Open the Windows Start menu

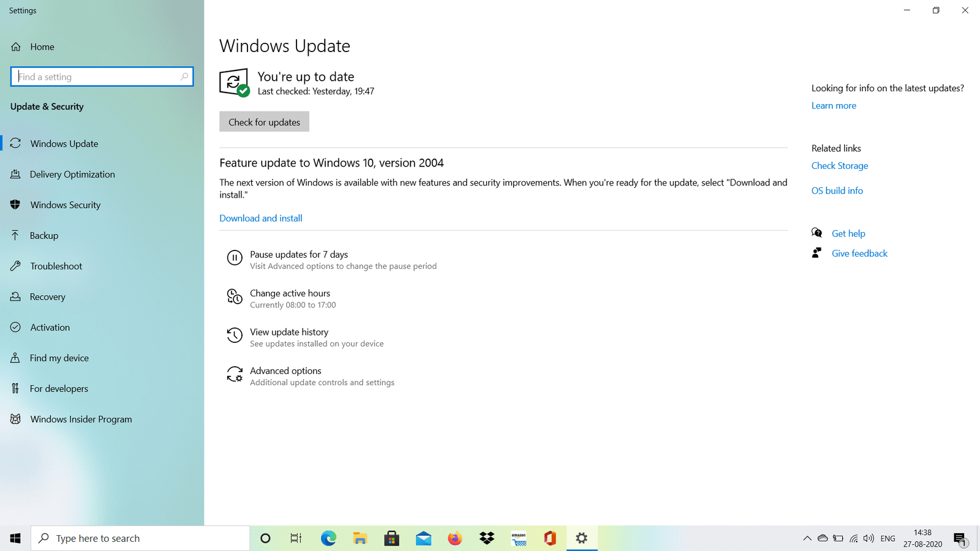click(15, 538)
